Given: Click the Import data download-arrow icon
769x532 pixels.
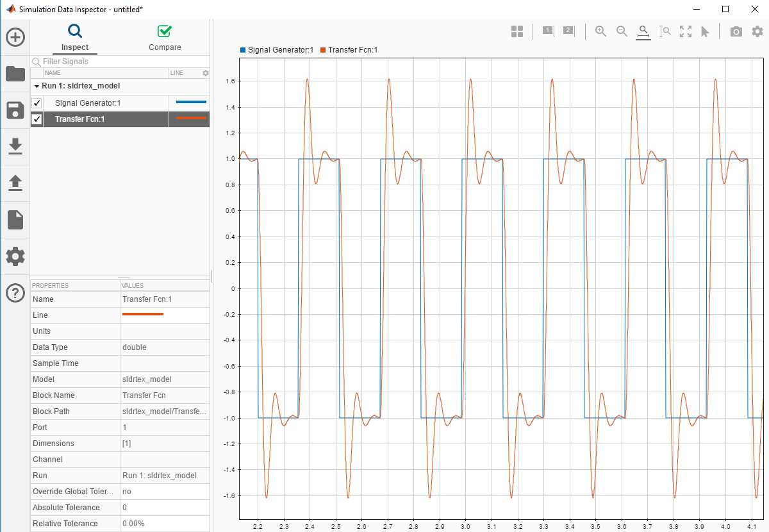Looking at the screenshot, I should click(x=15, y=147).
